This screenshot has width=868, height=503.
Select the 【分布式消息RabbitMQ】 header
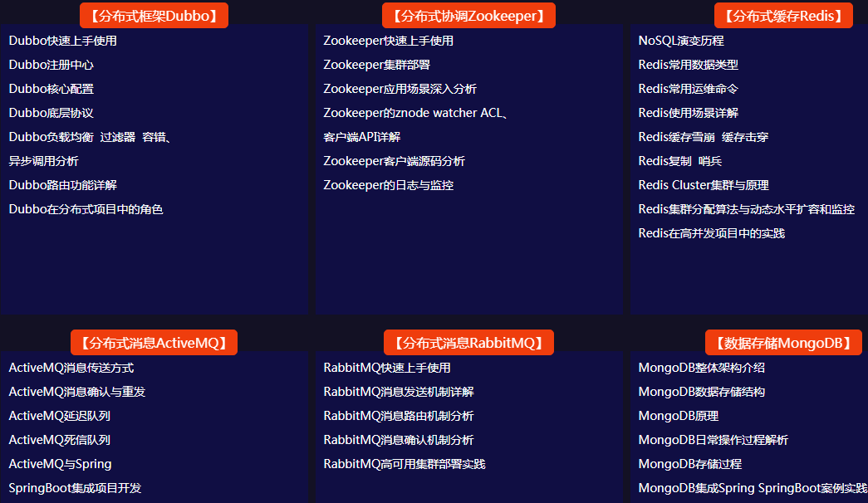pos(468,342)
